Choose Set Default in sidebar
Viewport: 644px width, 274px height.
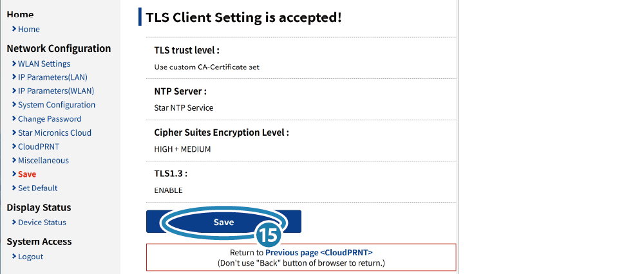pos(38,188)
